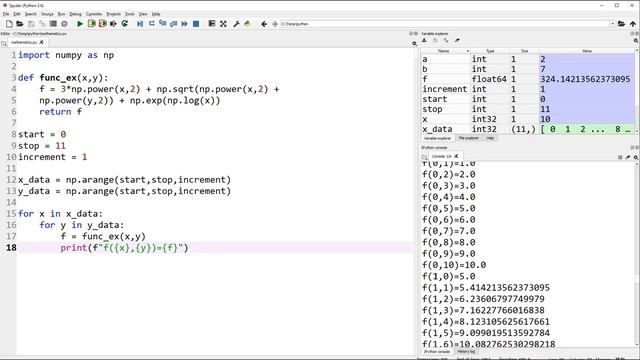Maximize the current pane
The height and width of the screenshot is (360, 640).
pyautogui.click(x=212, y=24)
